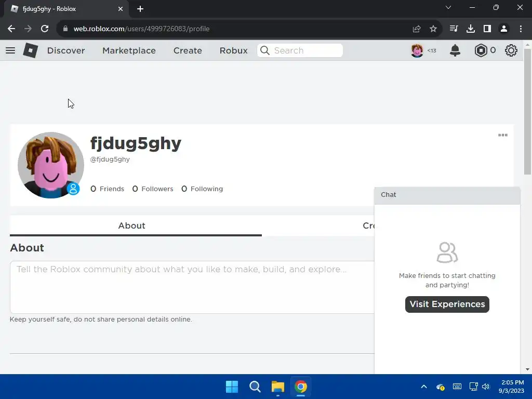Click the avatar thumbnail in the header
Screen dimensions: 532x399
(417, 50)
